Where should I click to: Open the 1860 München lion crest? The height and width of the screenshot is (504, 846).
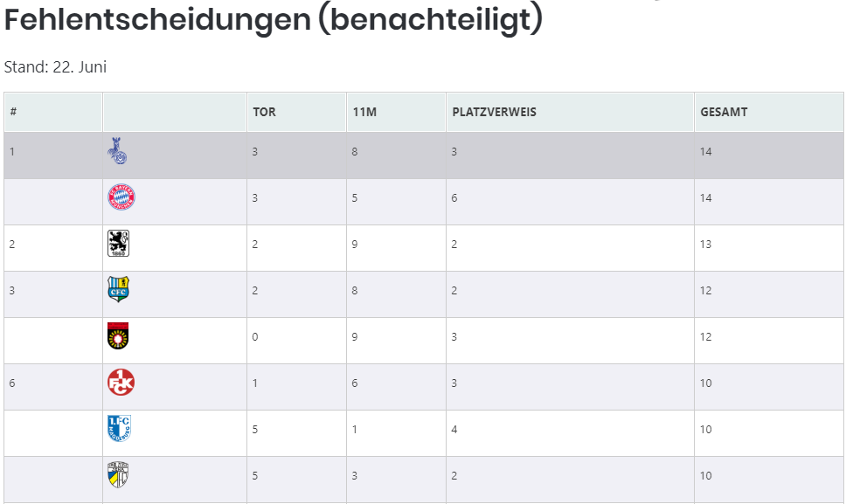coord(117,244)
